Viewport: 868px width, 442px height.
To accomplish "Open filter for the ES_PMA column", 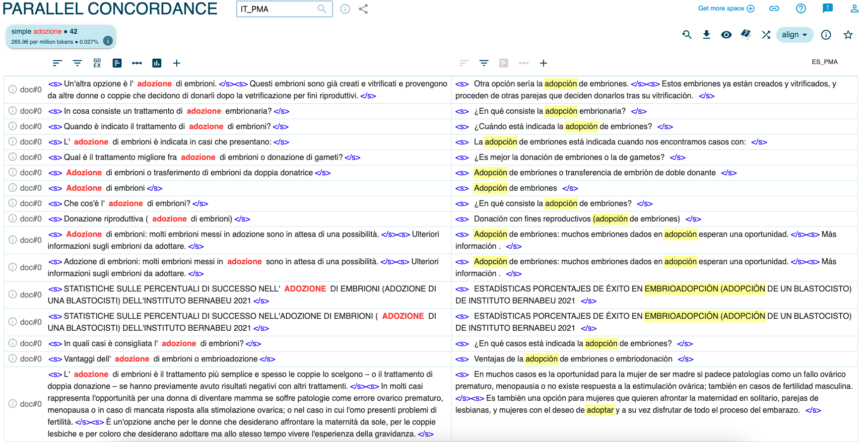I will click(x=484, y=63).
